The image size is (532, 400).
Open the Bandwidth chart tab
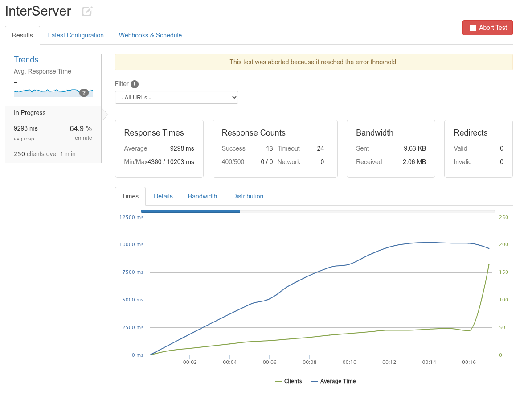(x=202, y=196)
